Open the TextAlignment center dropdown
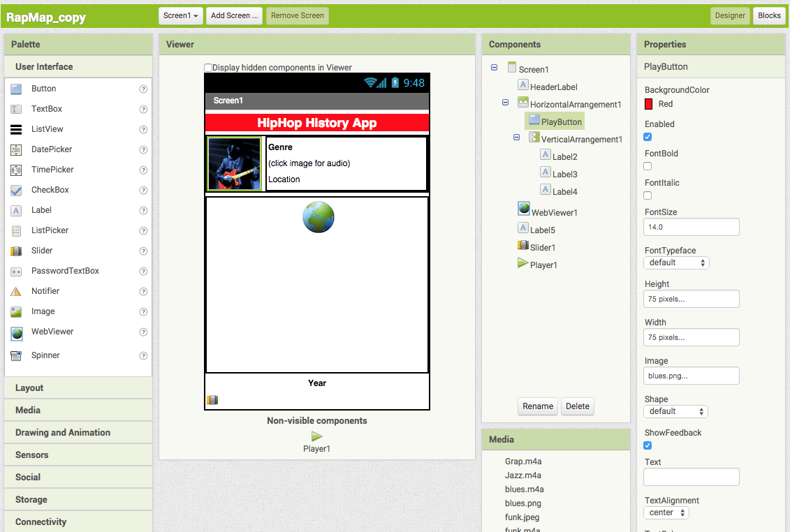The image size is (790, 532). coord(666,512)
